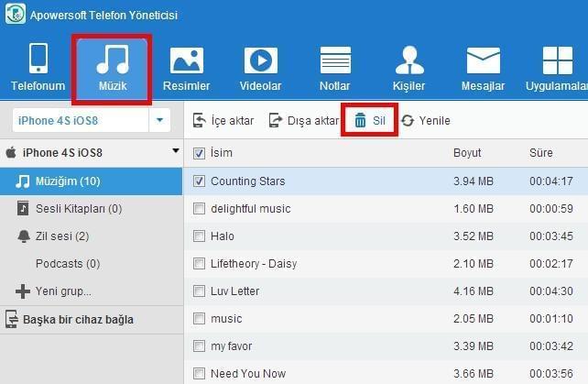Click the Telefonum tab label
The width and height of the screenshot is (588, 384).
point(38,85)
